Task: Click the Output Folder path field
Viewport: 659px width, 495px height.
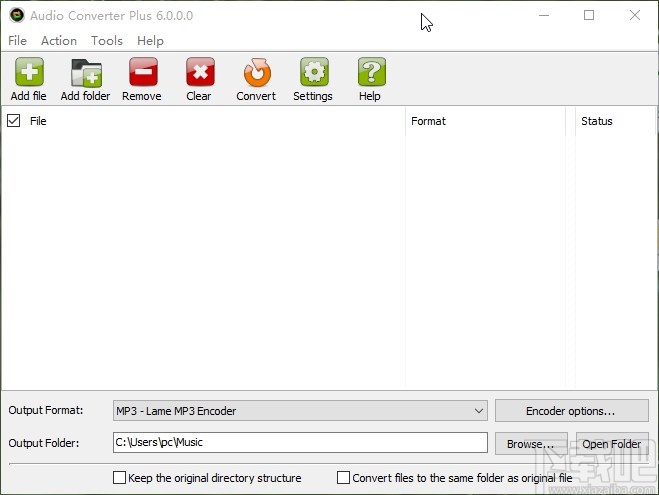Action: click(x=300, y=442)
